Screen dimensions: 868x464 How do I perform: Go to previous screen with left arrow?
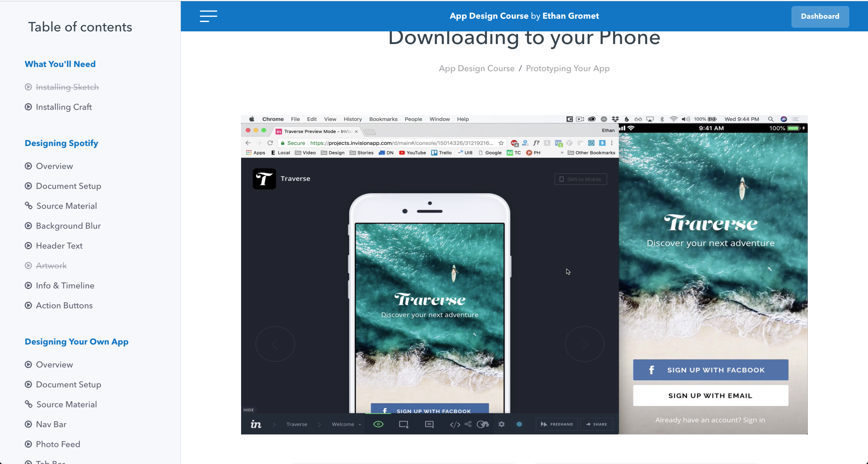(x=275, y=344)
